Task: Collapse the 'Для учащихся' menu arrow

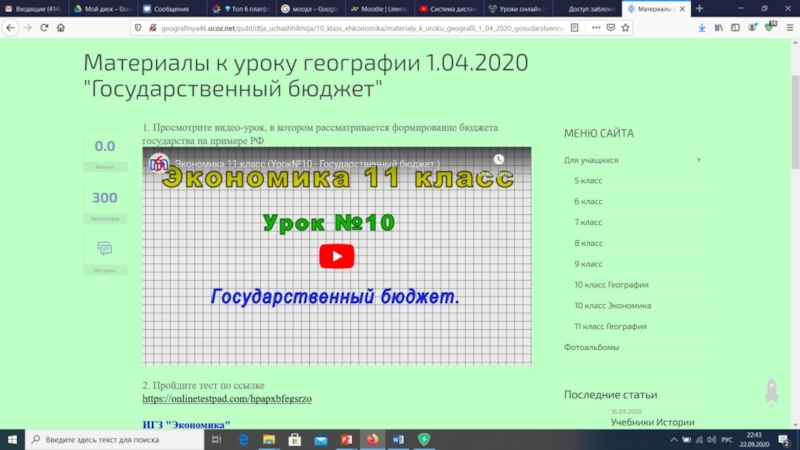Action: pyautogui.click(x=698, y=160)
